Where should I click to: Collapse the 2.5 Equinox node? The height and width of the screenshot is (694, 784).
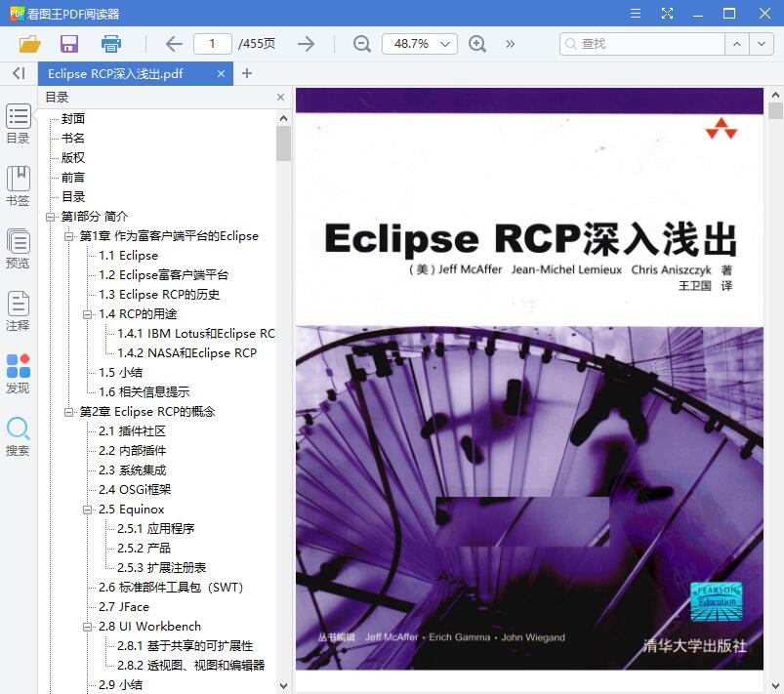[88, 510]
